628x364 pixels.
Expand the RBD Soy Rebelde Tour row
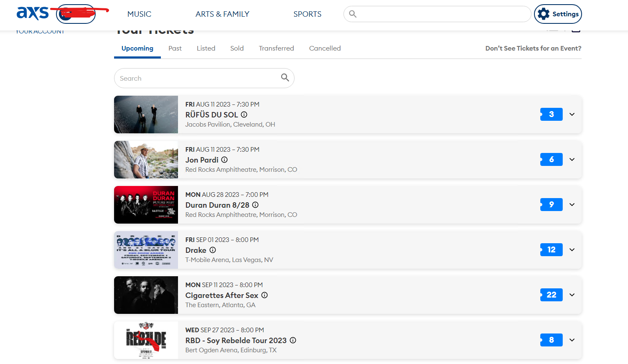[572, 340]
